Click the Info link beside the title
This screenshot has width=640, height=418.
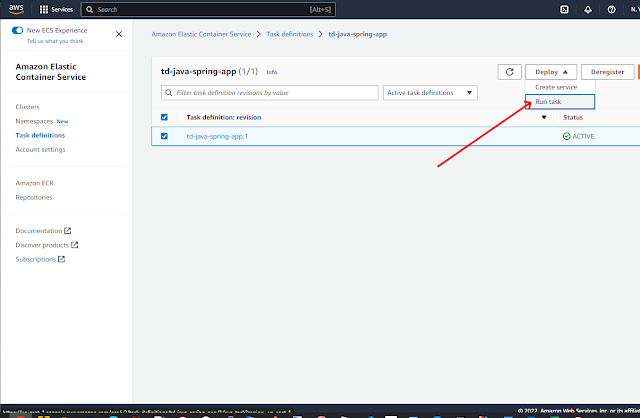[x=272, y=72]
